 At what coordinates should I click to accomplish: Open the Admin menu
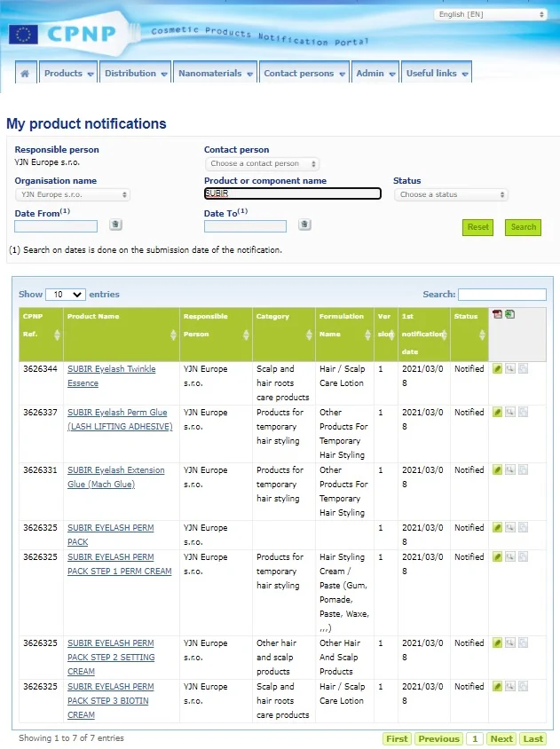point(375,73)
